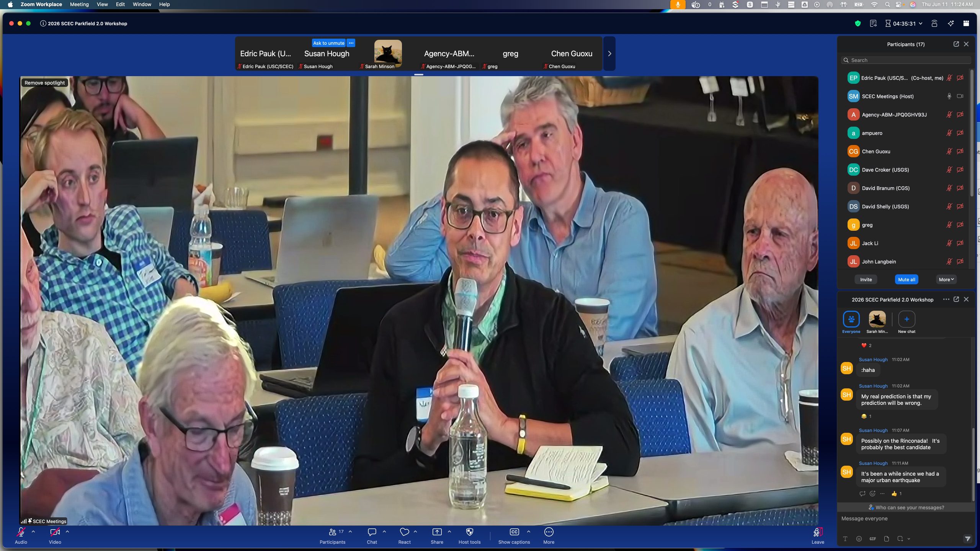Viewport: 980px width, 551px height.
Task: Toggle the heart reaction in chat
Action: point(866,345)
